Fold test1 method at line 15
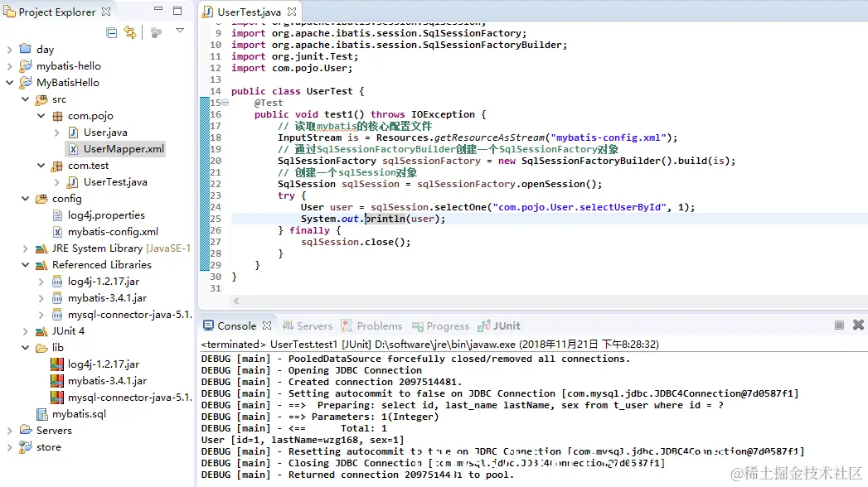The height and width of the screenshot is (487, 868). pyautogui.click(x=225, y=102)
